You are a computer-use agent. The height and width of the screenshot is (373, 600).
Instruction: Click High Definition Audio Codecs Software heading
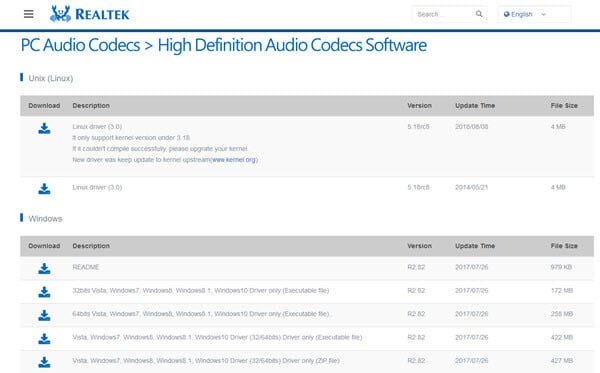[292, 45]
